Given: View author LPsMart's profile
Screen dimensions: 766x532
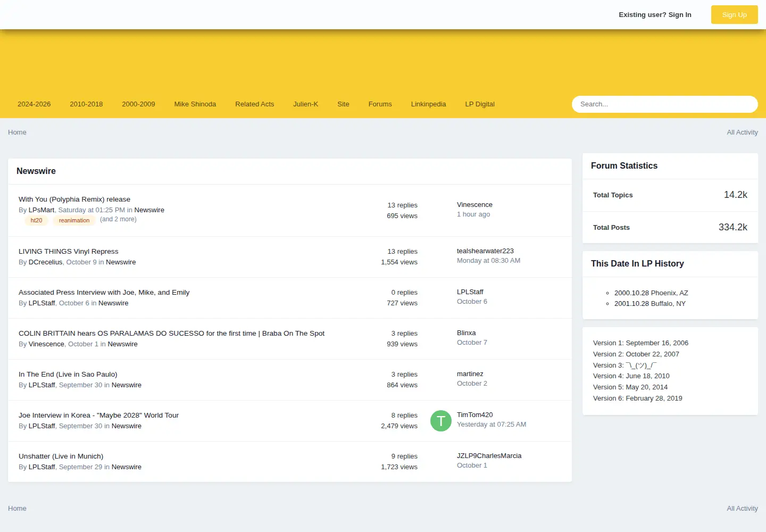Looking at the screenshot, I should click(41, 210).
